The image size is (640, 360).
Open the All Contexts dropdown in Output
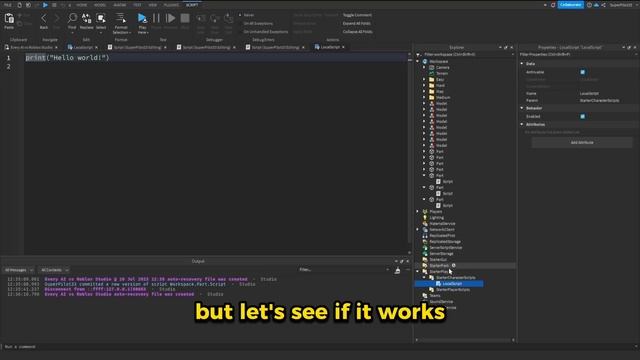point(54,270)
